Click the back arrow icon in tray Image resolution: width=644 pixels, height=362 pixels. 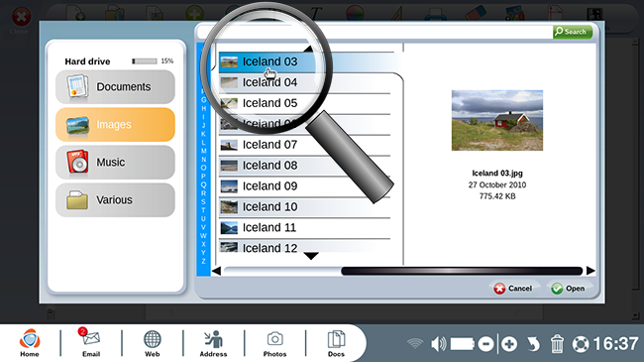[533, 344]
